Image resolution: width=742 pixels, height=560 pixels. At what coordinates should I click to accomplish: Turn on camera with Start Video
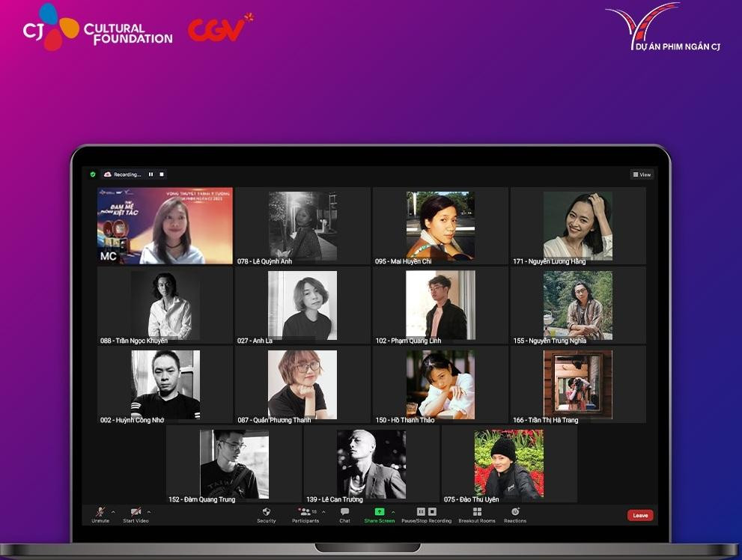136,512
